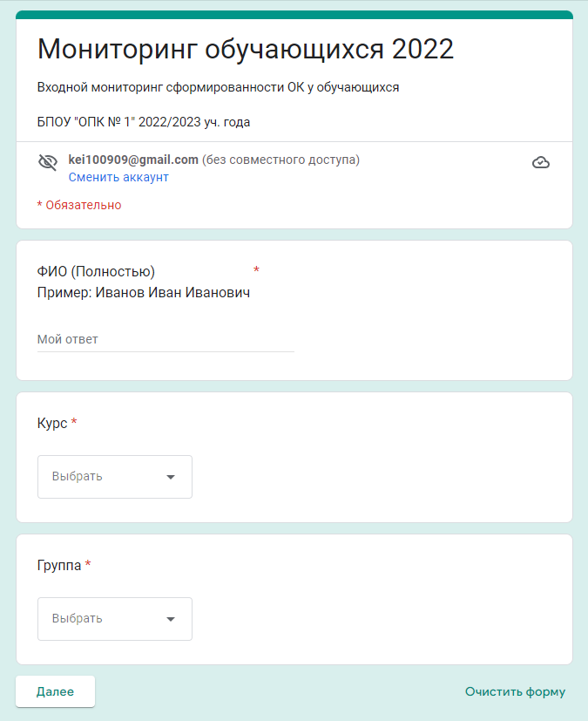Follow the Сменить аккаунт link
Screen dimensions: 588x721
[118, 177]
